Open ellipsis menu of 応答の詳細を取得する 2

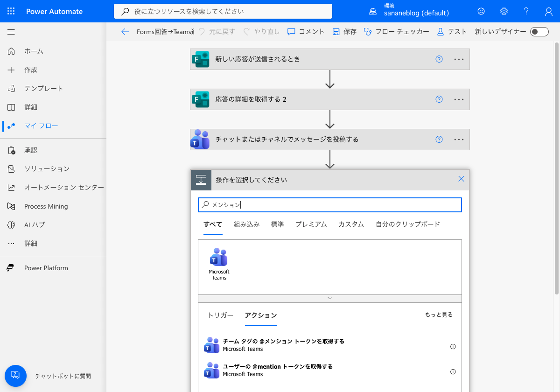[x=459, y=99]
